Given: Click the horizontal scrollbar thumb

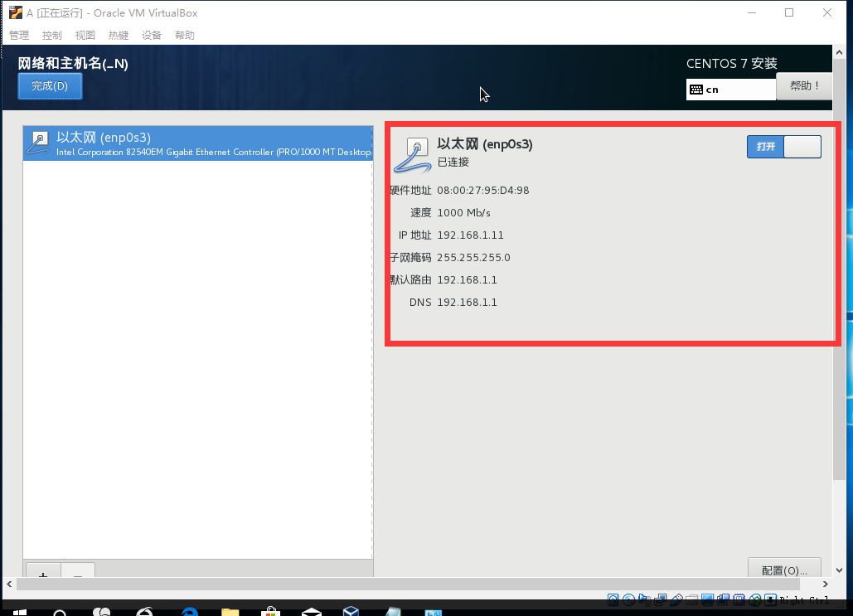Looking at the screenshot, I should 408,584.
